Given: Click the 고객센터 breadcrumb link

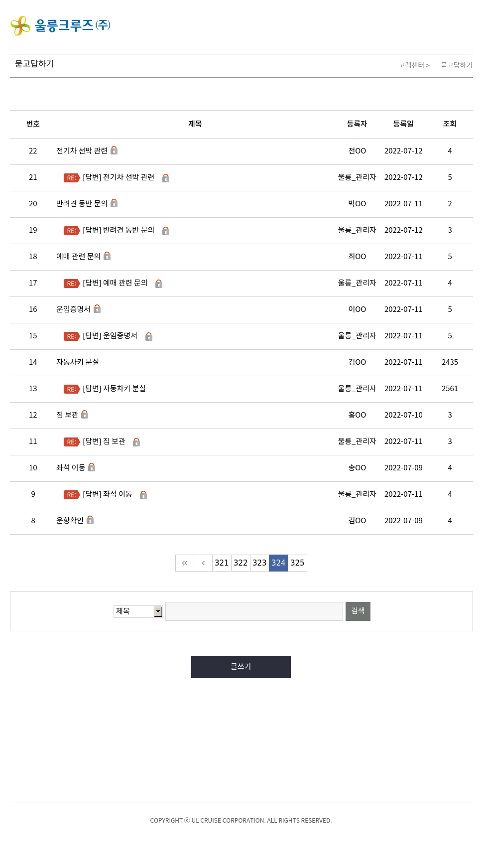Looking at the screenshot, I should coord(411,65).
